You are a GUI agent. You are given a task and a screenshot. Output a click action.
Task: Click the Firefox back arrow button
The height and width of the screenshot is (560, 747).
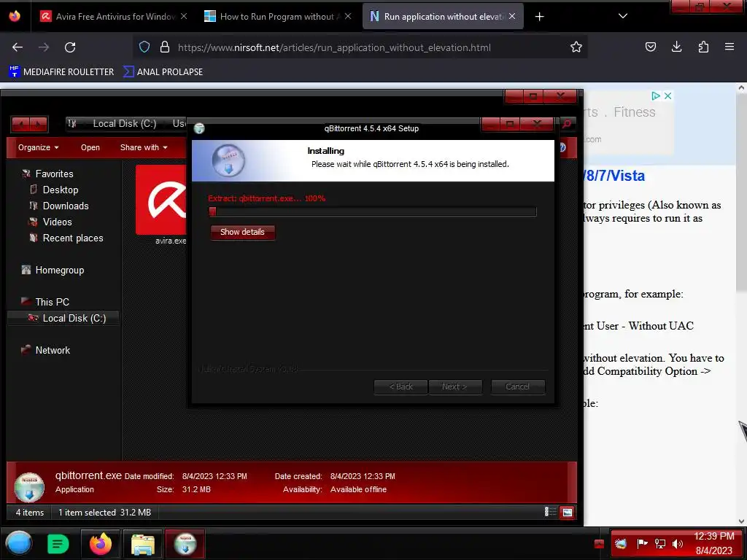pos(18,47)
